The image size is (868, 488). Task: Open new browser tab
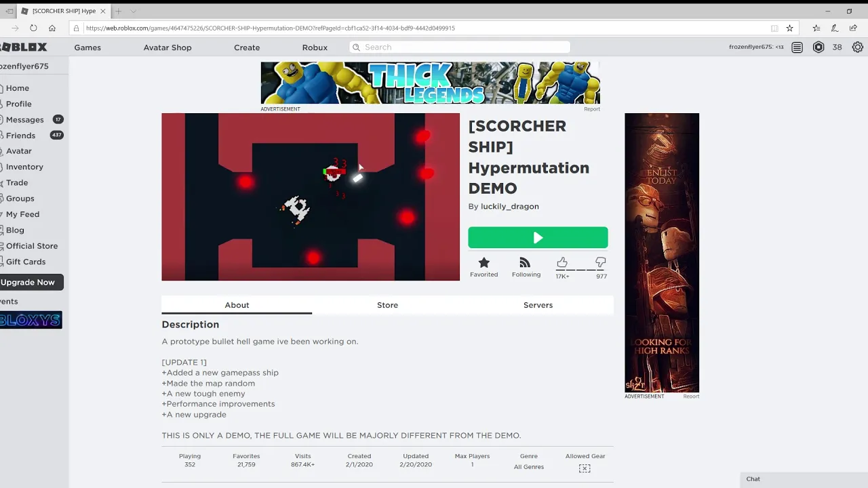[x=118, y=11]
